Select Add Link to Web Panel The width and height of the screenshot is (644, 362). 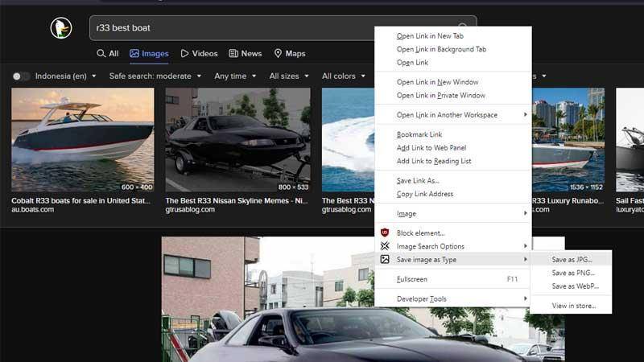(x=453, y=148)
